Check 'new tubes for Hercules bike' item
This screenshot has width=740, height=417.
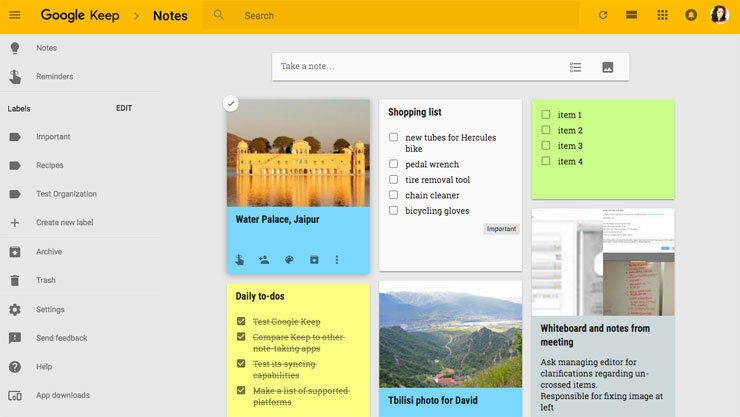pos(393,137)
